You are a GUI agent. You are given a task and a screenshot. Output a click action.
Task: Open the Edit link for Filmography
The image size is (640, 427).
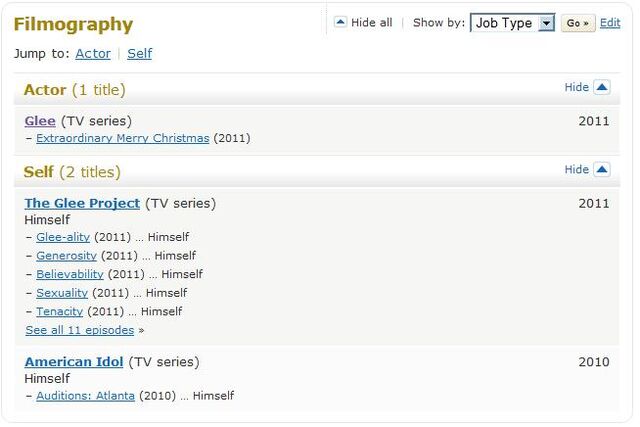pyautogui.click(x=610, y=23)
